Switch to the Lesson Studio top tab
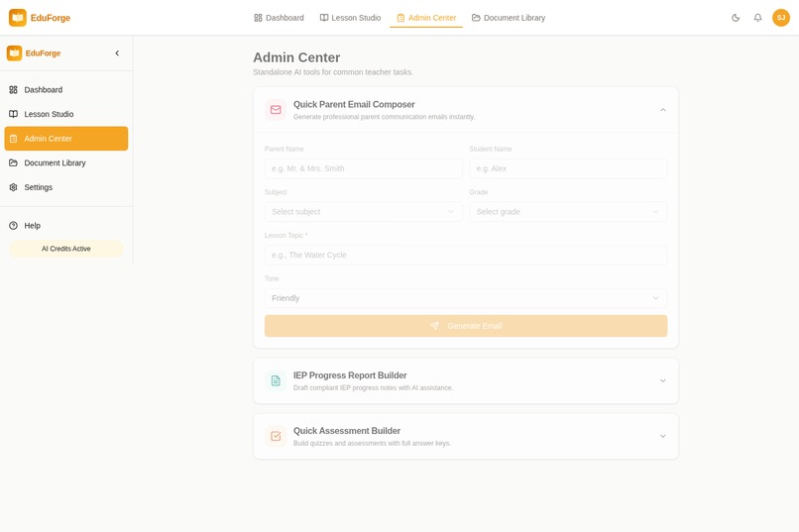799x532 pixels. tap(350, 18)
